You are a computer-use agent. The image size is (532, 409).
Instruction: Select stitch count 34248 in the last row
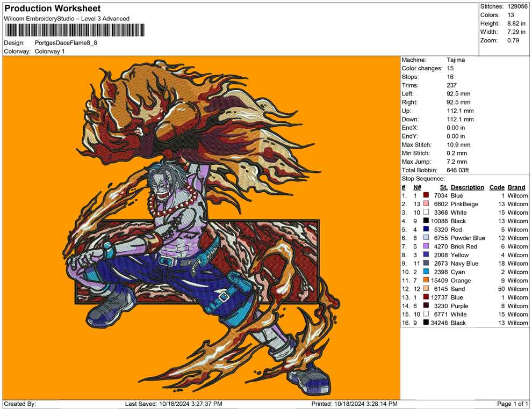coord(440,323)
